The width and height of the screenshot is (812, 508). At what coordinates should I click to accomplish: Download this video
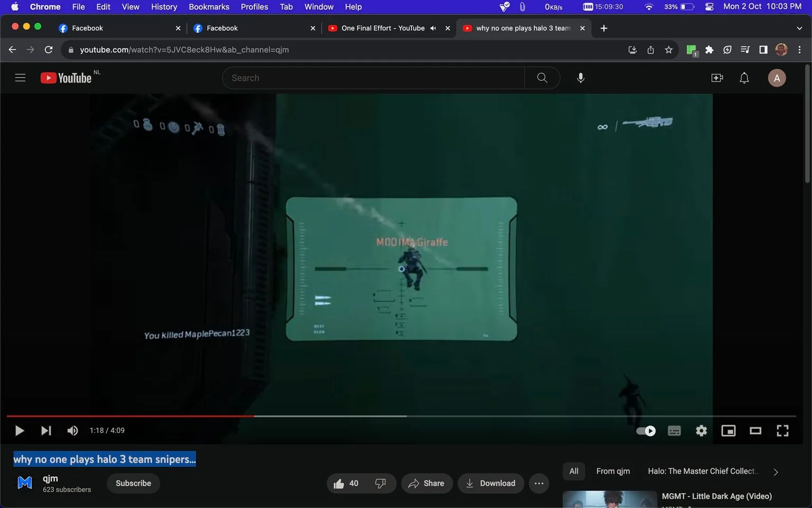[x=491, y=483]
